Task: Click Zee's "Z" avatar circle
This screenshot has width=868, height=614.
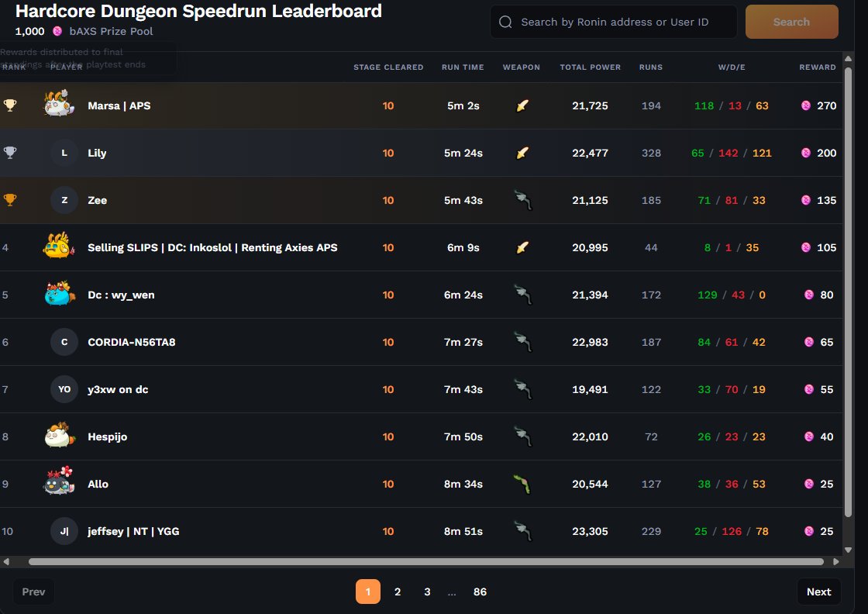Action: click(x=64, y=200)
